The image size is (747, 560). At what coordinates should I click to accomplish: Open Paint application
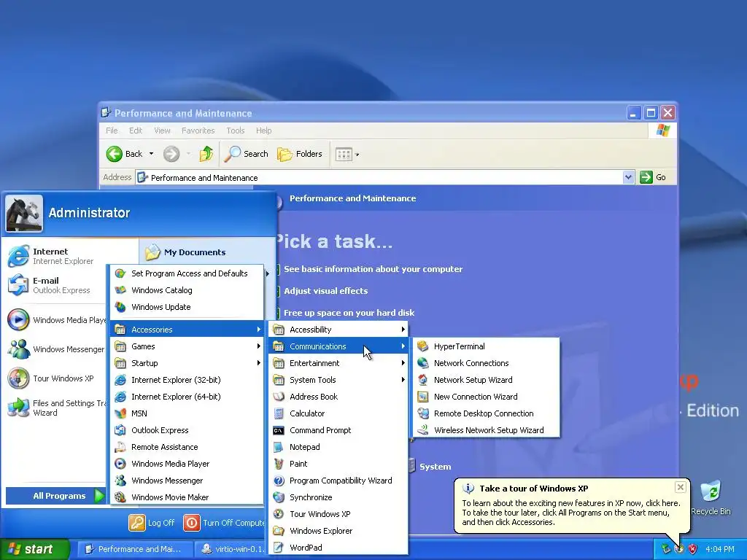[x=338, y=463]
